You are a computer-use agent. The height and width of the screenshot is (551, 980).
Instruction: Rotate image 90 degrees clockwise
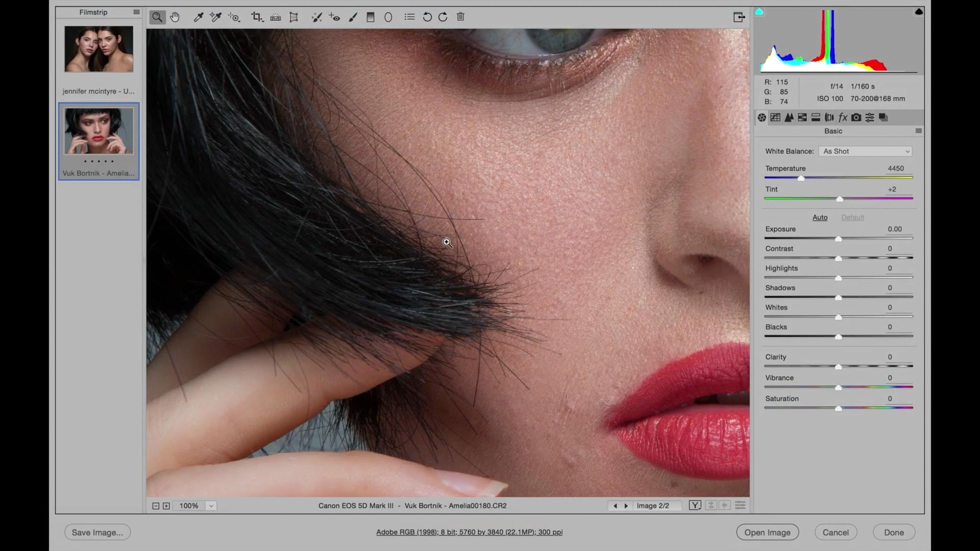click(x=443, y=17)
